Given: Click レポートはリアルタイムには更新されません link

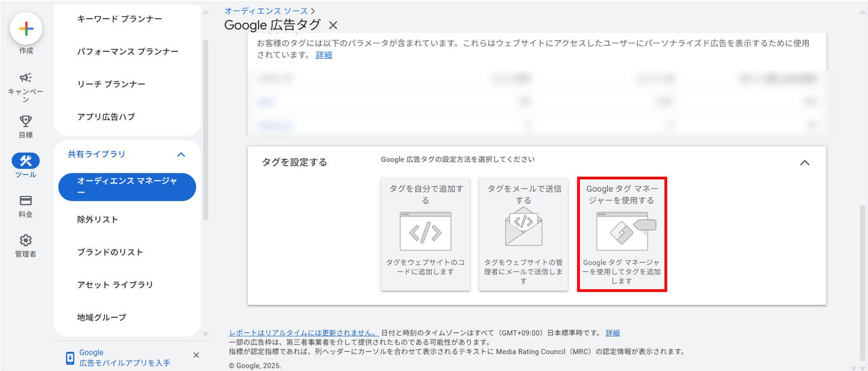Looking at the screenshot, I should [303, 333].
